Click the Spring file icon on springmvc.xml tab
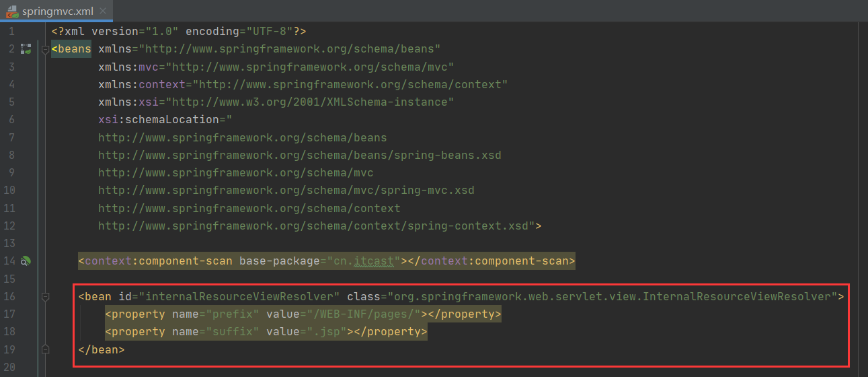Viewport: 868px width, 377px height. pos(12,11)
